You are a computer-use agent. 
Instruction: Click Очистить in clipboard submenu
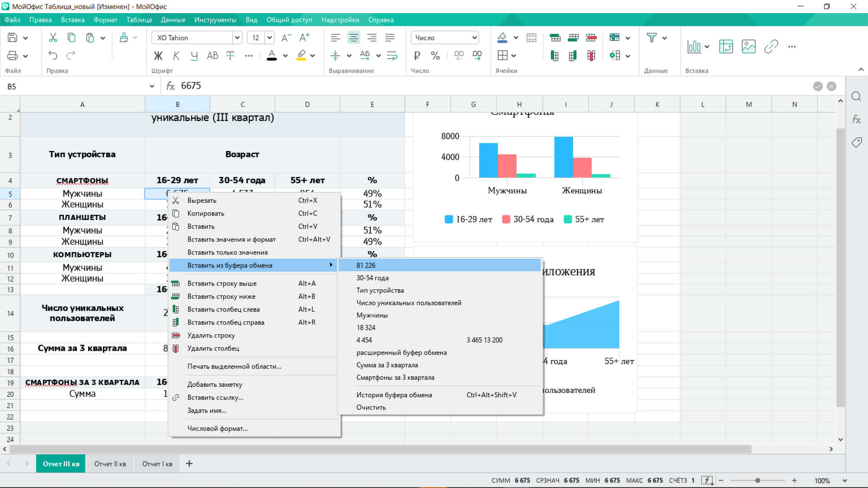pos(439,408)
